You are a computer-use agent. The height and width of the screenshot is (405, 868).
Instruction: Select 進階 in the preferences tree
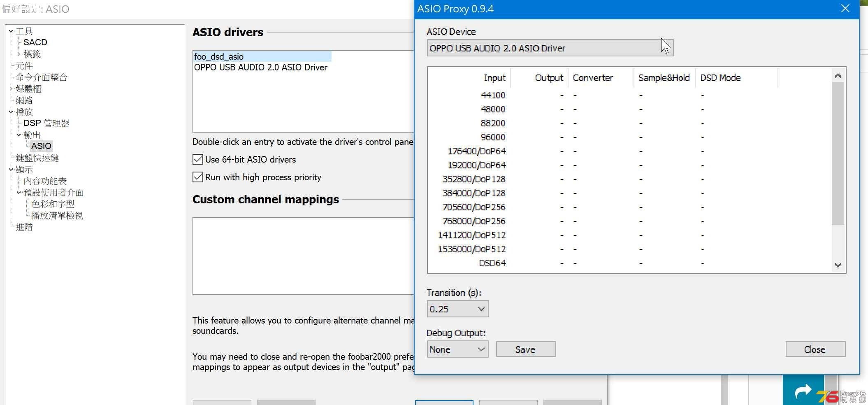coord(24,227)
